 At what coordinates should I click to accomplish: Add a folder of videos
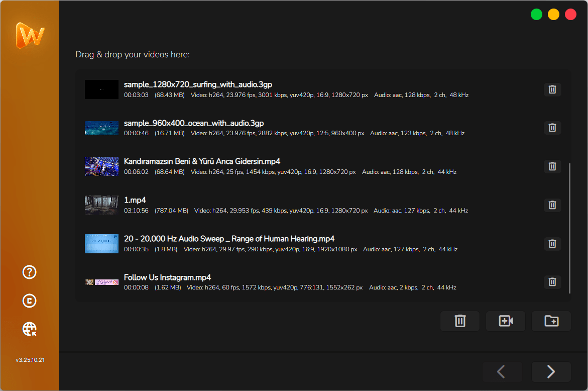(551, 321)
